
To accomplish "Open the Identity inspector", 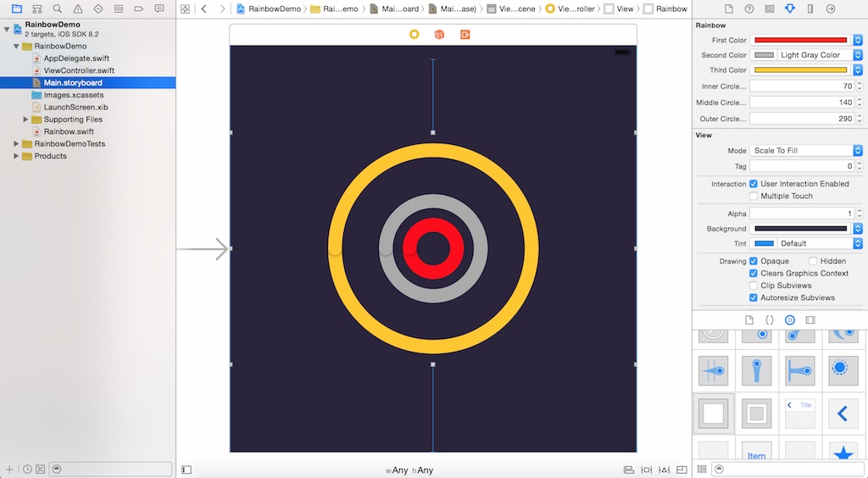I will point(769,8).
